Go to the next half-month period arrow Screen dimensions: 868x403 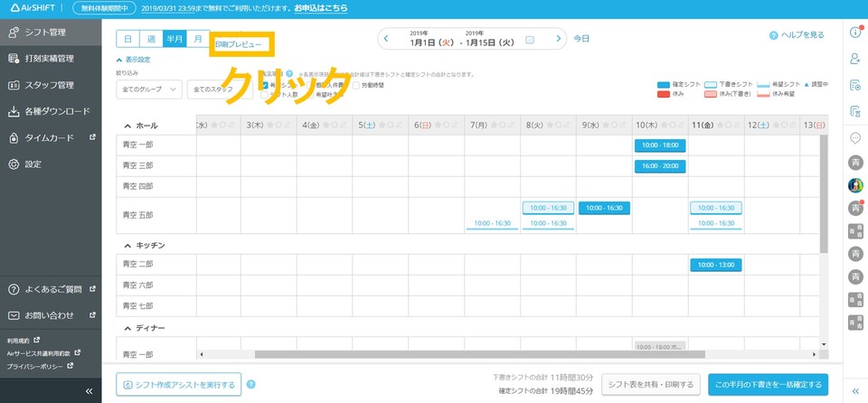(560, 39)
